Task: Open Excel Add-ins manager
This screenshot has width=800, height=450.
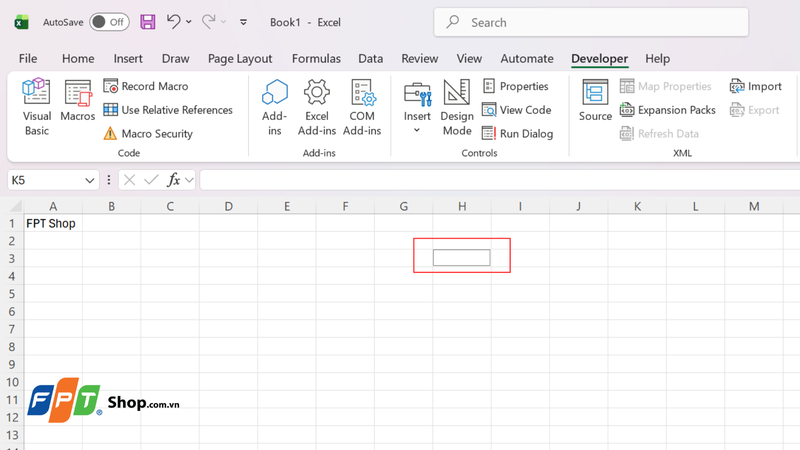Action: (317, 107)
